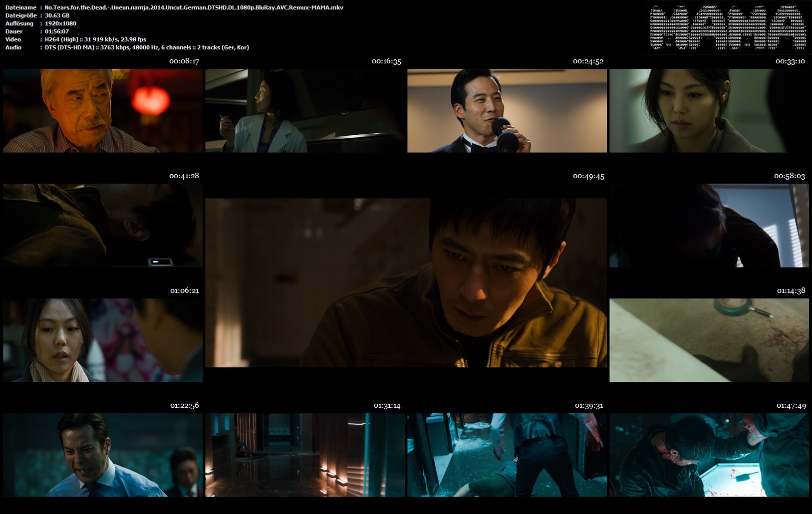Click the "Dateiname" label

[x=21, y=7]
